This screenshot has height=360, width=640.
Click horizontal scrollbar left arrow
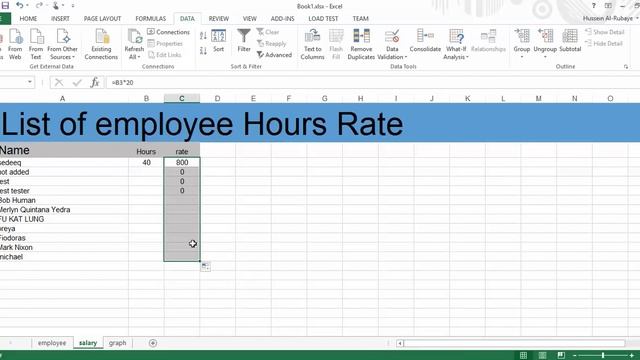400,343
